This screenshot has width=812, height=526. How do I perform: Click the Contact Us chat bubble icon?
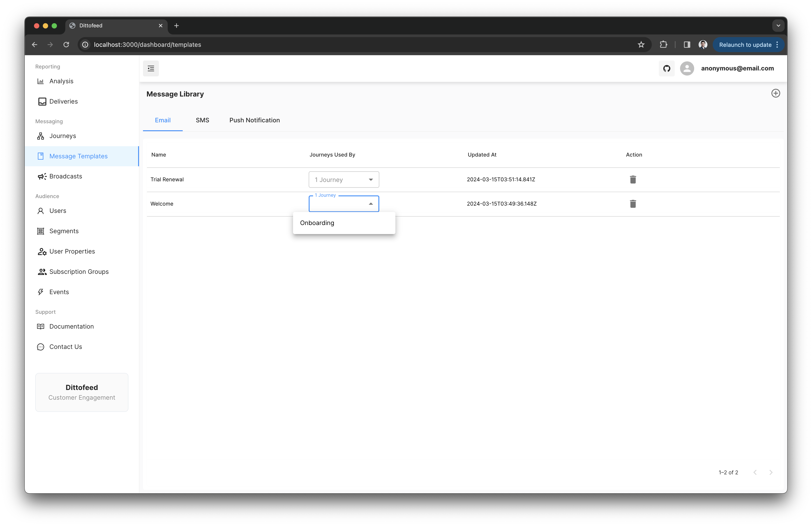coord(41,347)
